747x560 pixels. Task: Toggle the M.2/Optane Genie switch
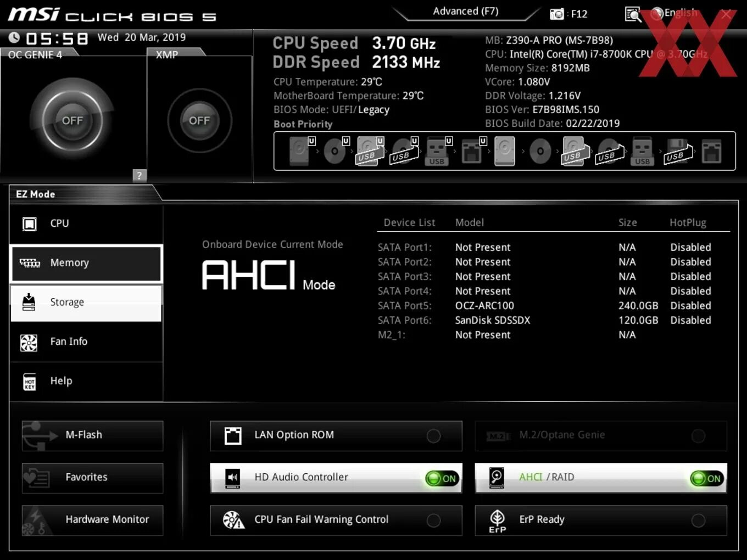pos(698,436)
